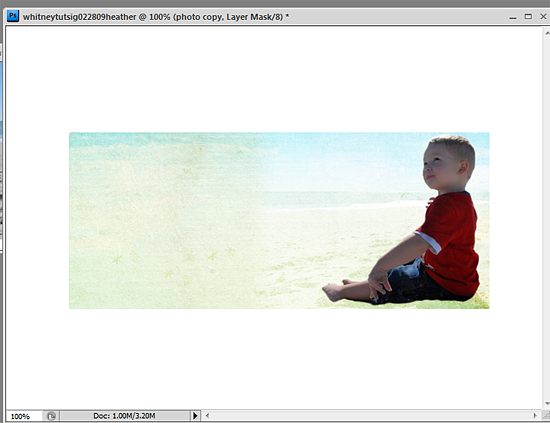Screen dimensions: 550x423
Task: Minimize the document window
Action: click(x=513, y=17)
